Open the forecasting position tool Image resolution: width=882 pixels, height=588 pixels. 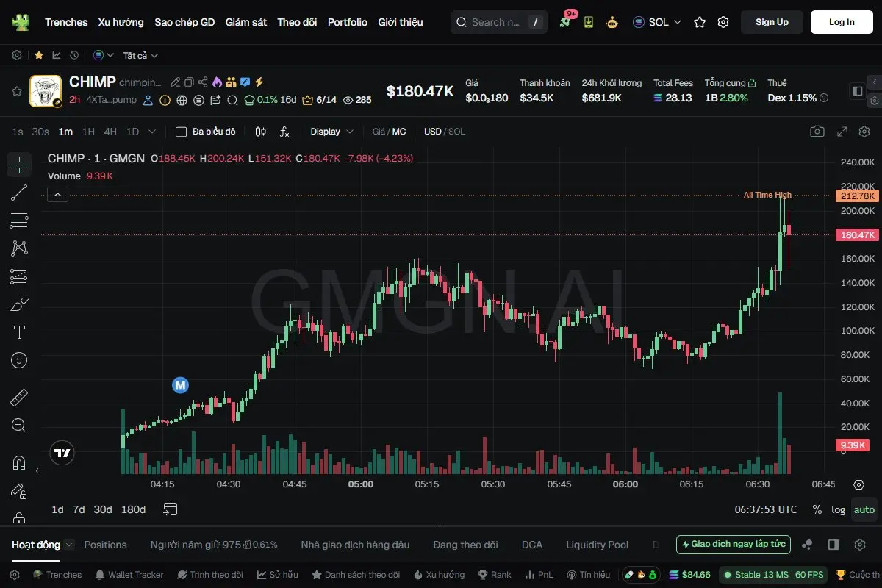point(19,276)
